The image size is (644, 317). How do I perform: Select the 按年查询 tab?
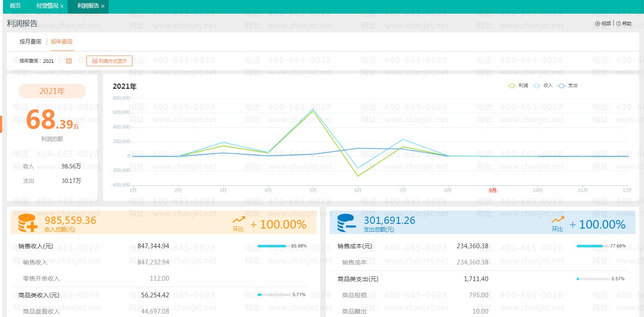pos(62,42)
